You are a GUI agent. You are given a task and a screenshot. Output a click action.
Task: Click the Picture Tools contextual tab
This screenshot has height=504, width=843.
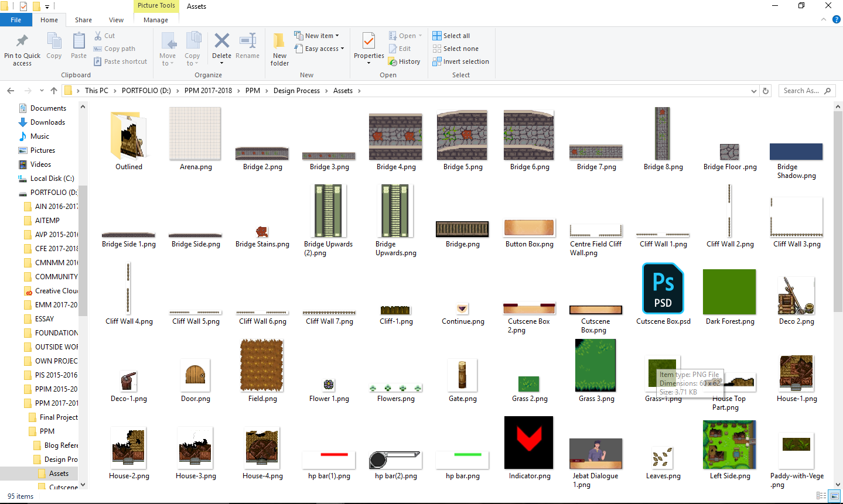(156, 6)
